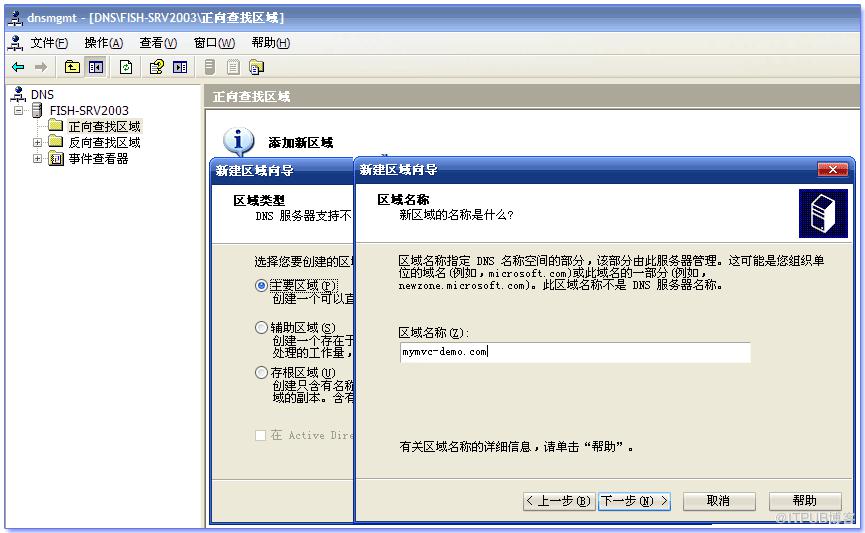This screenshot has width=865, height=533.
Task: Click the action pane toolbar icon
Action: [180, 67]
